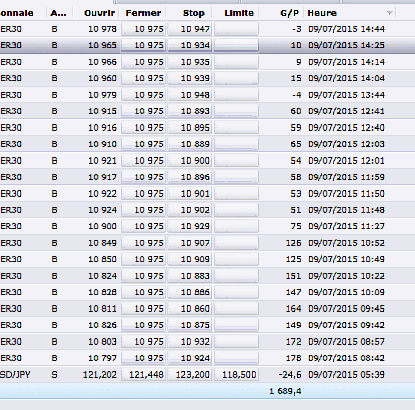This screenshot has height=410, width=415.
Task: Click the G/P value -3
Action: click(x=297, y=29)
